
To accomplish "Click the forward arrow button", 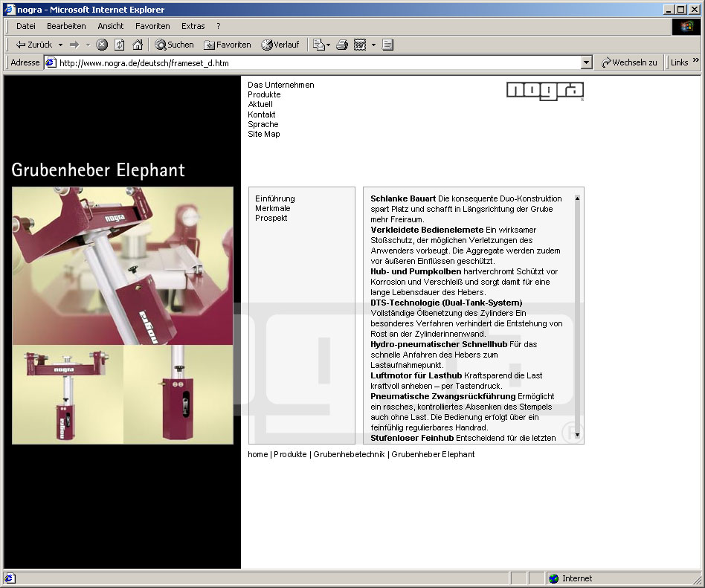I will pos(74,45).
